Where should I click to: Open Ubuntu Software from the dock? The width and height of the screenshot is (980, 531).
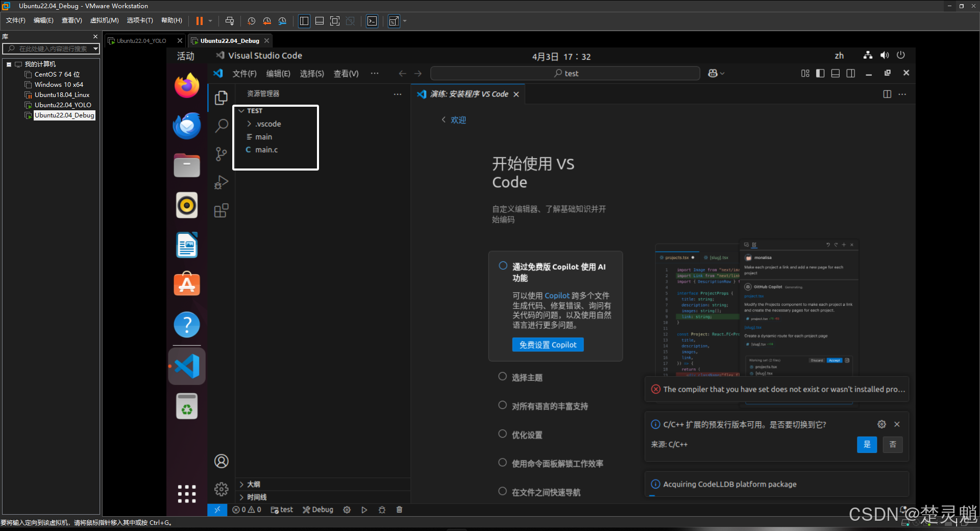pos(187,284)
